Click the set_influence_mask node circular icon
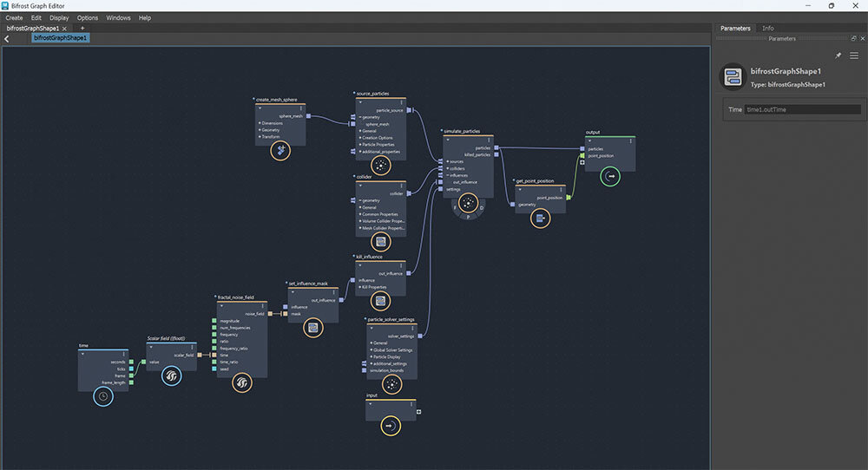868x470 pixels. (x=313, y=328)
